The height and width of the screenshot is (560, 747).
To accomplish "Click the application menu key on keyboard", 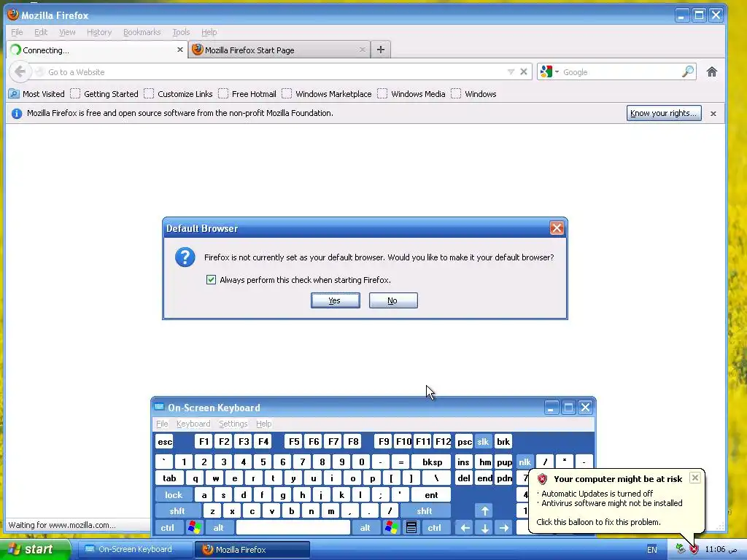I will (x=411, y=528).
